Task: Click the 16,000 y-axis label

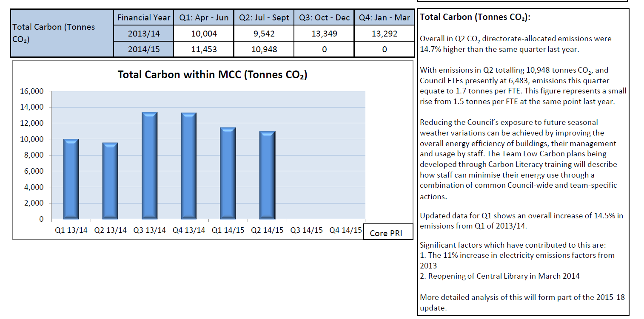Action: 32,91
